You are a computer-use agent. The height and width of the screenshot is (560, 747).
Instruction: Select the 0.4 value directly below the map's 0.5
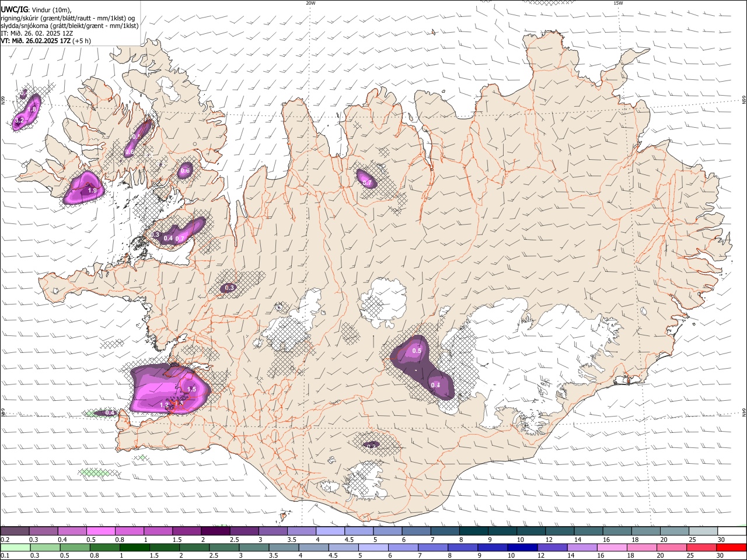(x=435, y=385)
